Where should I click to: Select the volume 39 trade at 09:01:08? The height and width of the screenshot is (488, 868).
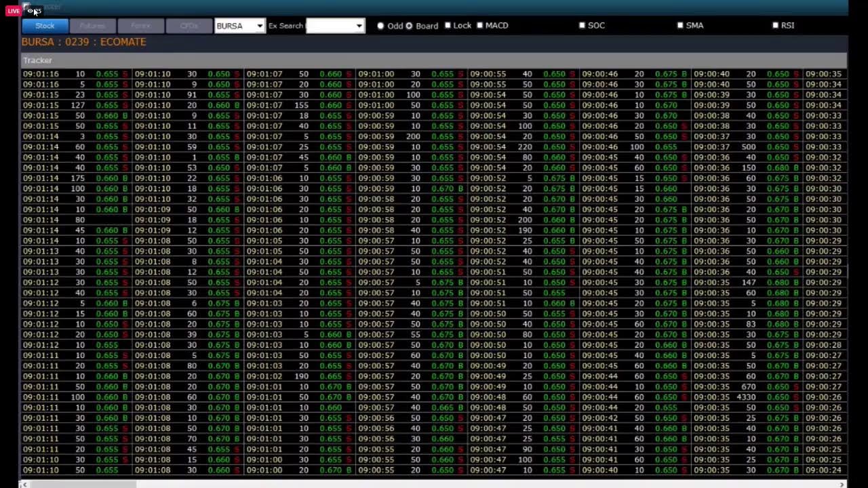192,335
